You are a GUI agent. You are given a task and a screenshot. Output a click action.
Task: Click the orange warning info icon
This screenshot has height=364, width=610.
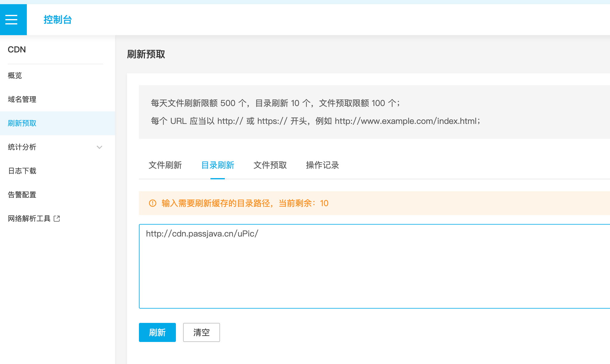[x=152, y=203]
